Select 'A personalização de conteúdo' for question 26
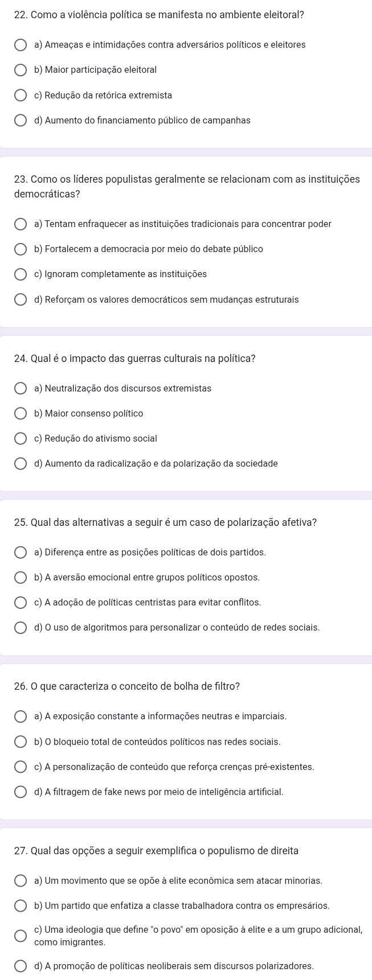Image resolution: width=372 pixels, height=980 pixels. tap(20, 767)
